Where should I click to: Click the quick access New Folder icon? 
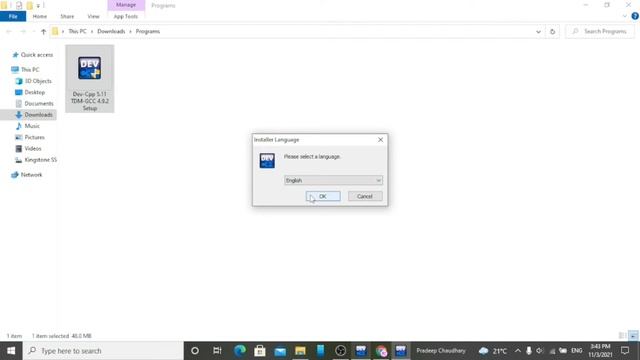[x=29, y=5]
